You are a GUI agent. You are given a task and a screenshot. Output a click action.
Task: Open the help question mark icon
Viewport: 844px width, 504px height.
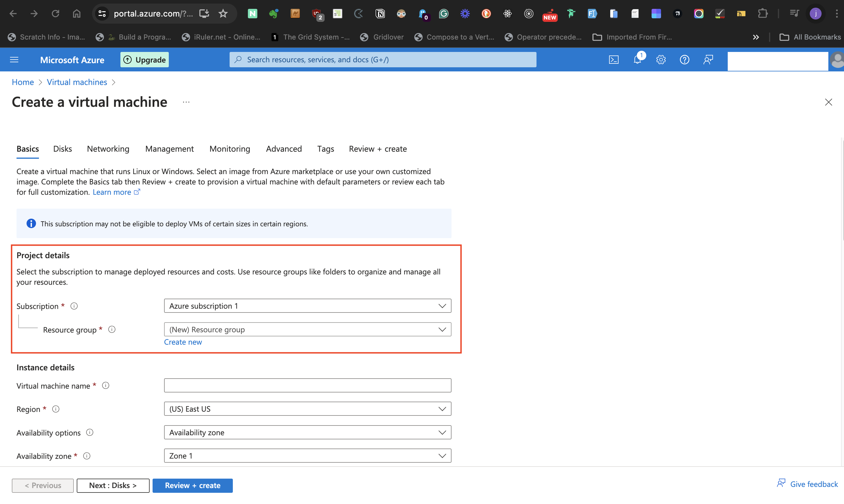pyautogui.click(x=684, y=60)
